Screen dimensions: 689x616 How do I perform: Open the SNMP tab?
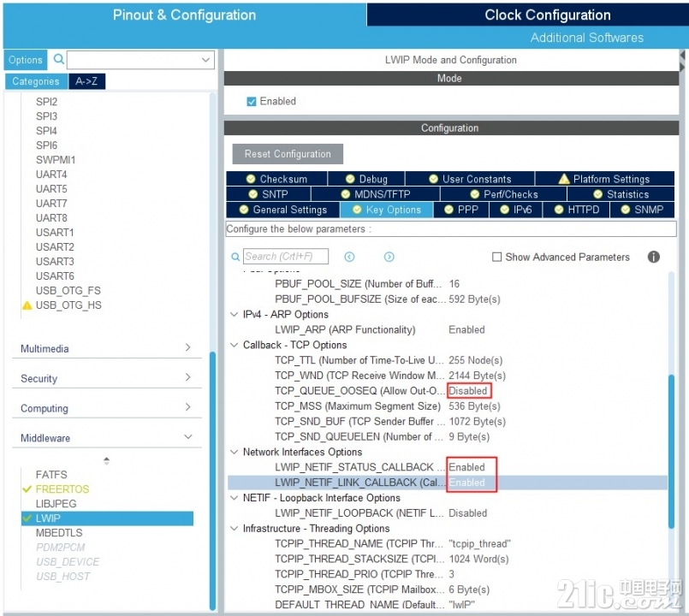click(x=643, y=210)
